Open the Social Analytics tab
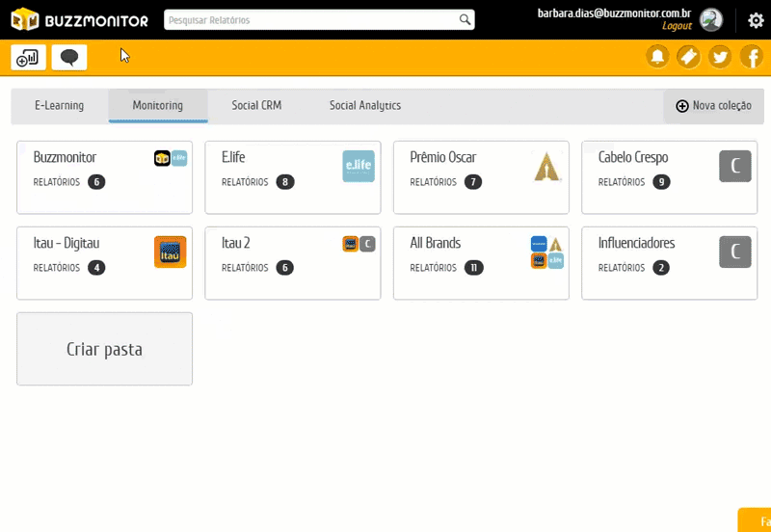Viewport: 771px width, 532px height. pyautogui.click(x=365, y=106)
